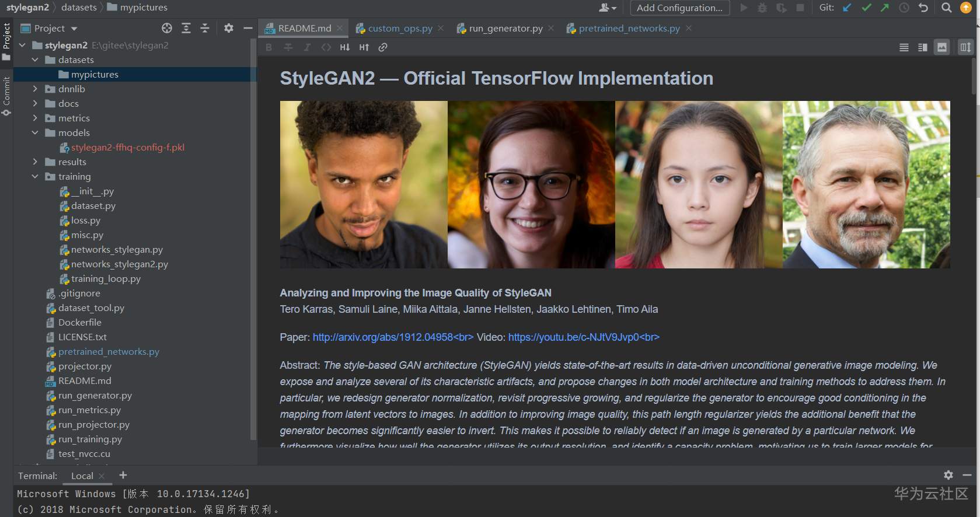Expand the metrics folder
This screenshot has width=980, height=517.
click(x=35, y=118)
